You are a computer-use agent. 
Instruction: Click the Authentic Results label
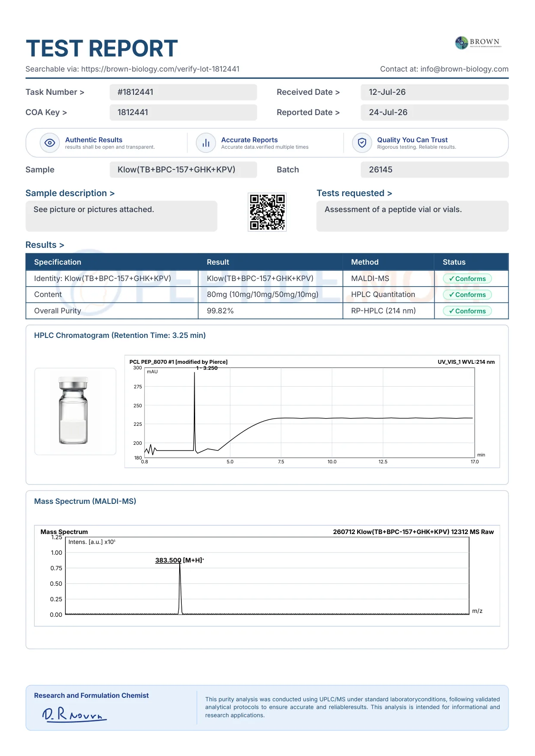(x=94, y=140)
